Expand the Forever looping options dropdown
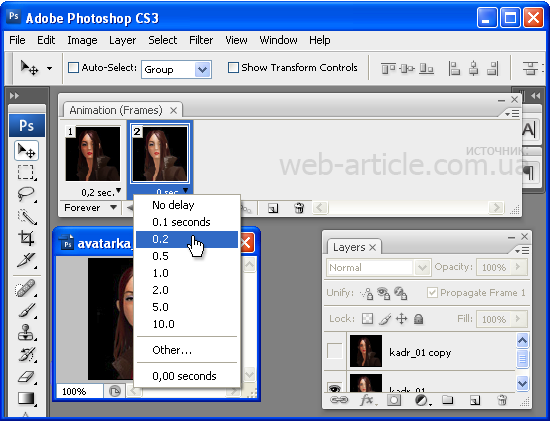Viewport: 550px width, 422px height. point(90,208)
